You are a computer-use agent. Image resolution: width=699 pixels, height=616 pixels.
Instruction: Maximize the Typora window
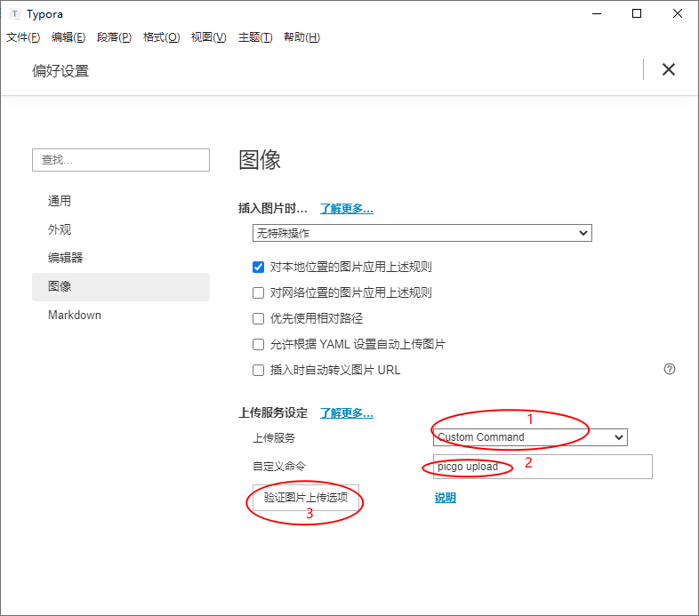point(637,14)
